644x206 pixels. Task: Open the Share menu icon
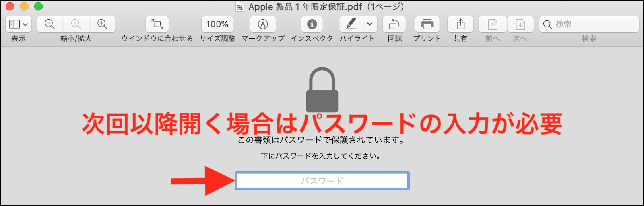[x=460, y=24]
